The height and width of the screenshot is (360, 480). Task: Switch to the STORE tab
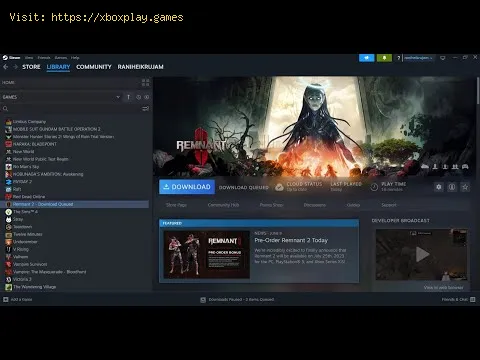[x=31, y=67]
